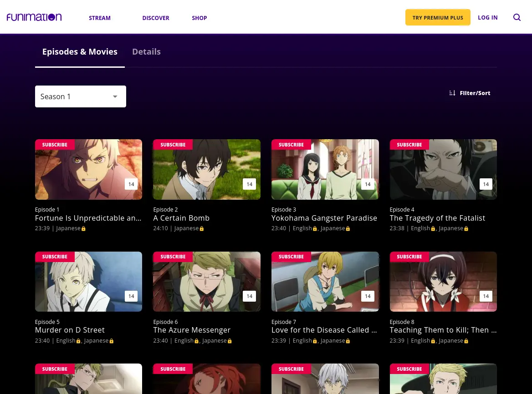The width and height of the screenshot is (532, 394).
Task: Click the English lock icon on Episode 3
Action: pos(315,229)
